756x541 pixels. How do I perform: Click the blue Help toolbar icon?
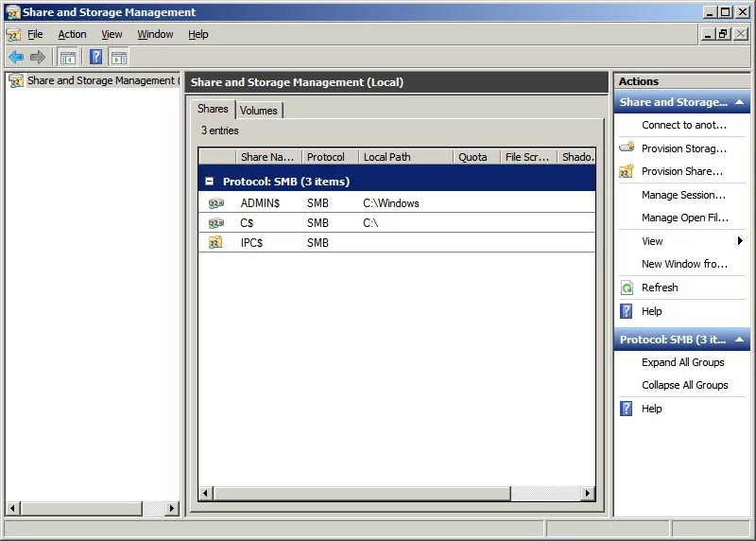(96, 57)
